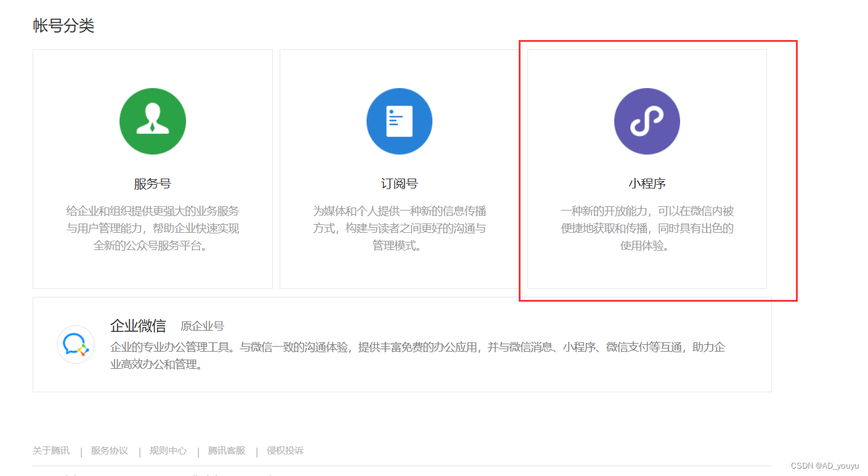Open the 服务号 title link
Screen dimensions: 868x476
click(153, 184)
